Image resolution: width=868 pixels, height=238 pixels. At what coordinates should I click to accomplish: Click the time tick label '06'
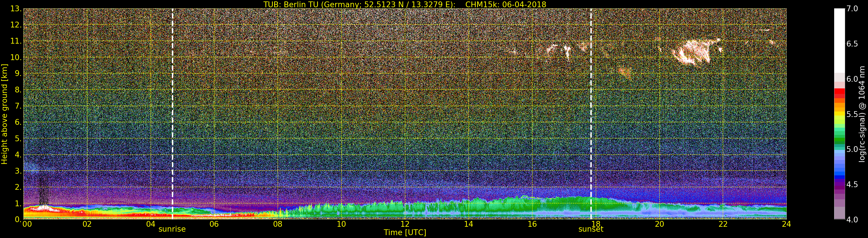coord(214,224)
